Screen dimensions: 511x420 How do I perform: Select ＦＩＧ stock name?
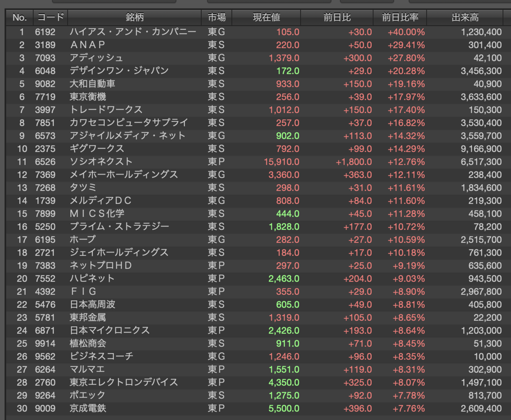[83, 291]
